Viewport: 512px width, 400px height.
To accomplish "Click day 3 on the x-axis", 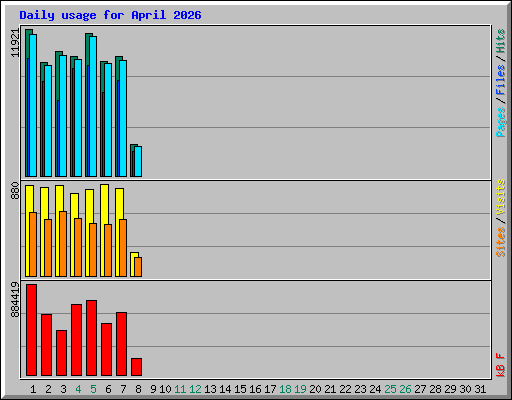I will click(63, 389).
